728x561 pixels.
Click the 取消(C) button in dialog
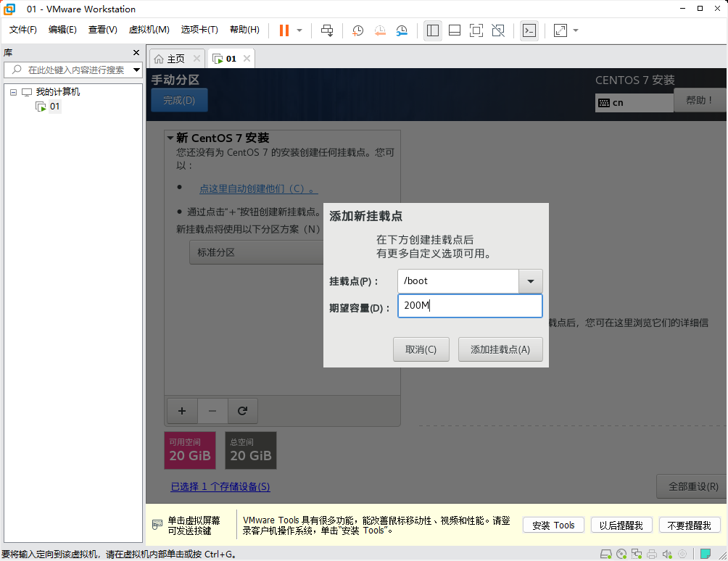point(421,349)
